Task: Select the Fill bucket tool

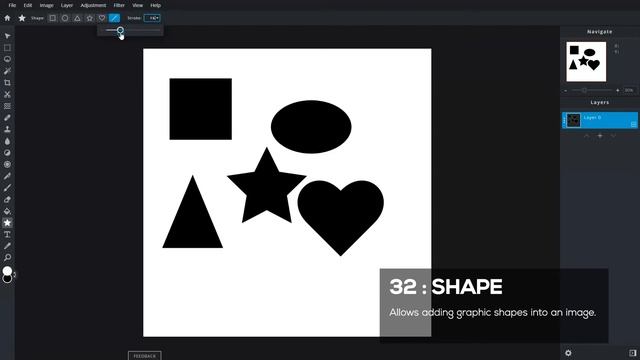Action: 7,211
